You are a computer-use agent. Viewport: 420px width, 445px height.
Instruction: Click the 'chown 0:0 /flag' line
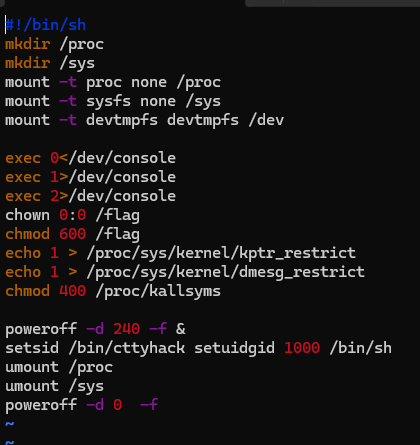[x=73, y=215]
